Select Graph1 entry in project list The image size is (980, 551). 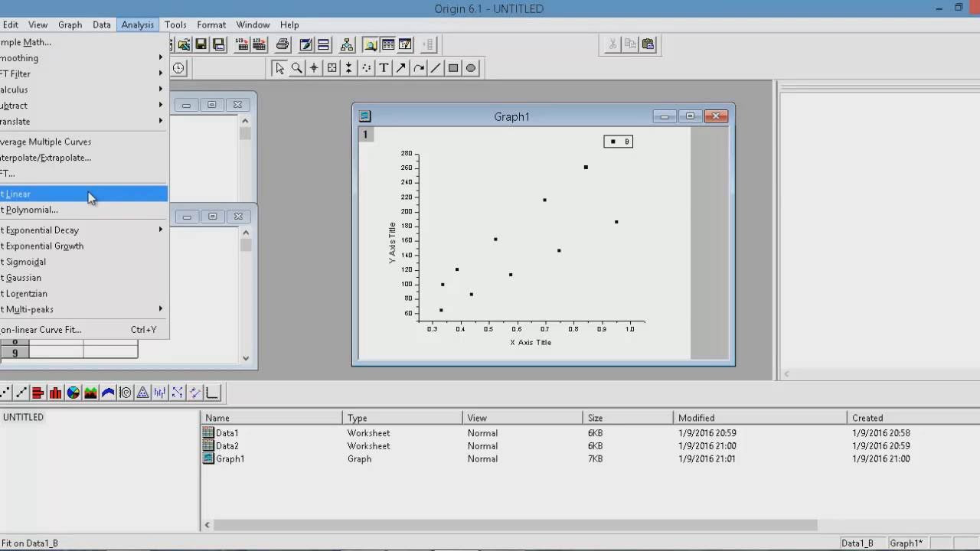coord(230,459)
